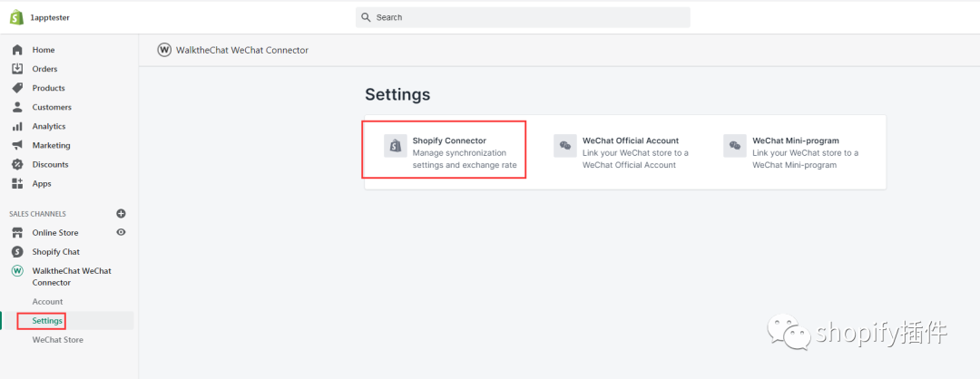Click 'WeChat Official Account' card description text

635,160
